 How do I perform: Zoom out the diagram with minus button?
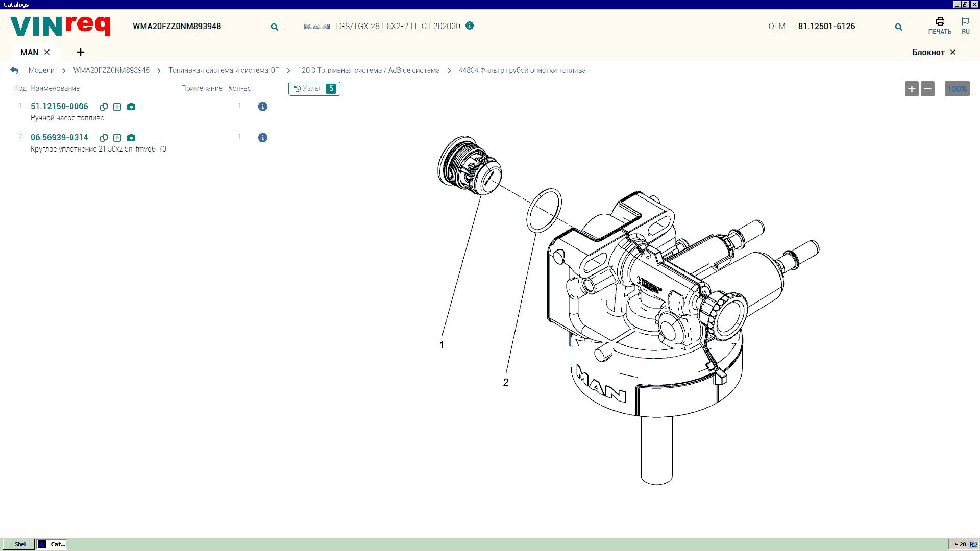pyautogui.click(x=927, y=89)
